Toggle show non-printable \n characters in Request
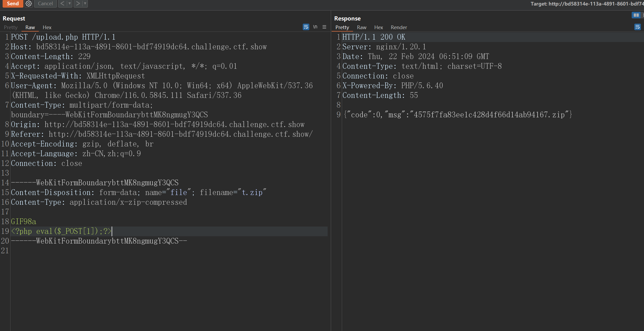The width and height of the screenshot is (644, 331). click(315, 27)
